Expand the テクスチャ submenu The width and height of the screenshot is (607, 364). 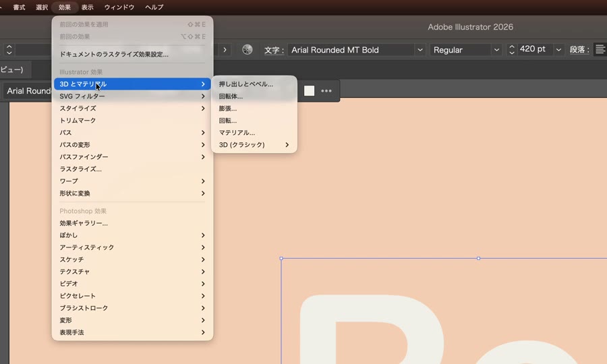132,272
